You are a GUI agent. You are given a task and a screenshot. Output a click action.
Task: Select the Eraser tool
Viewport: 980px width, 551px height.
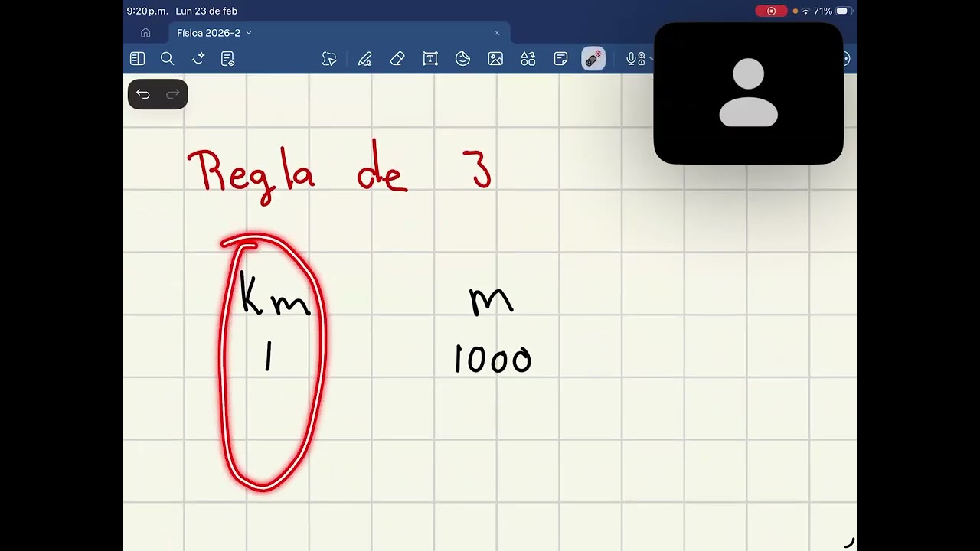point(397,59)
